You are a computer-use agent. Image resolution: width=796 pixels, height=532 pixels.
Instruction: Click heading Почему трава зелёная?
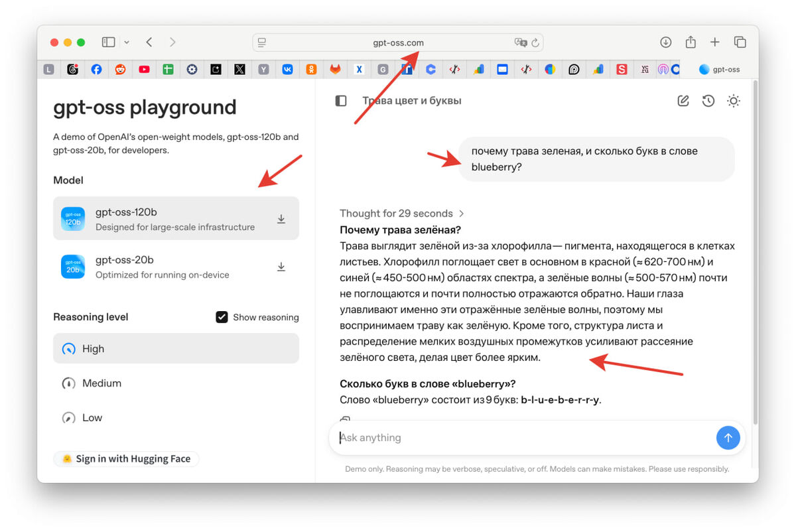(x=400, y=230)
